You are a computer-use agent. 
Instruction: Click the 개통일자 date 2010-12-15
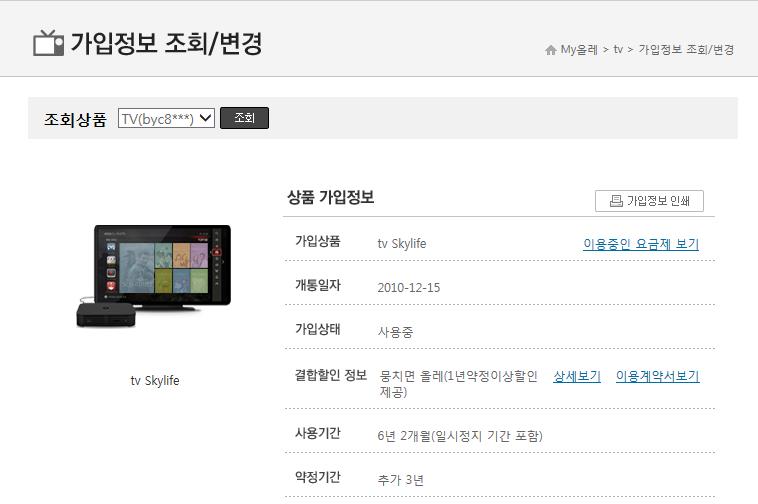tap(408, 287)
